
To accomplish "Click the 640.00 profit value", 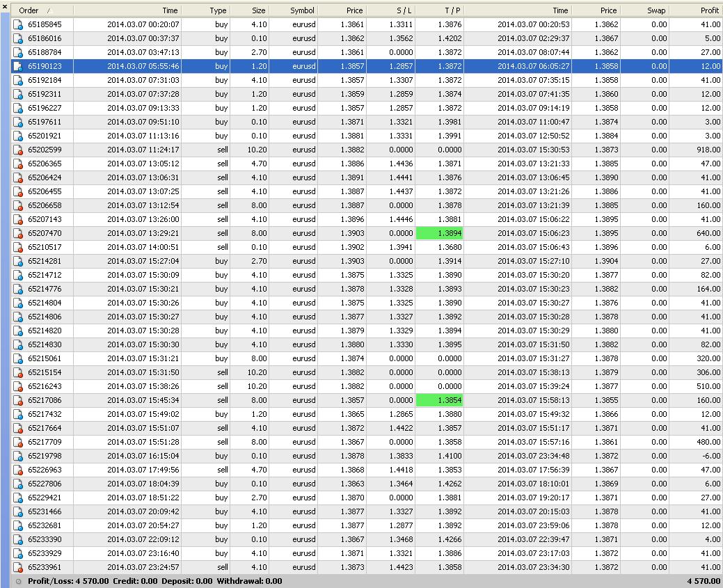I will tap(708, 233).
